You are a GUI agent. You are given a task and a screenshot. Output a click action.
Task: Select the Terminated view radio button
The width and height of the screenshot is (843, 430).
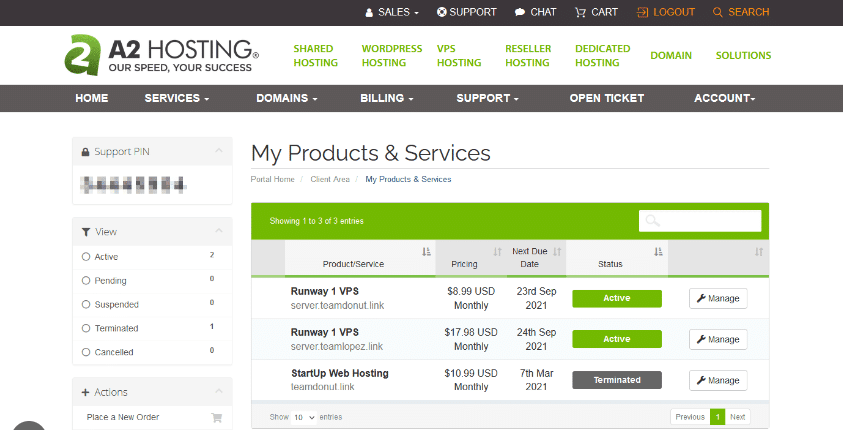(85, 328)
